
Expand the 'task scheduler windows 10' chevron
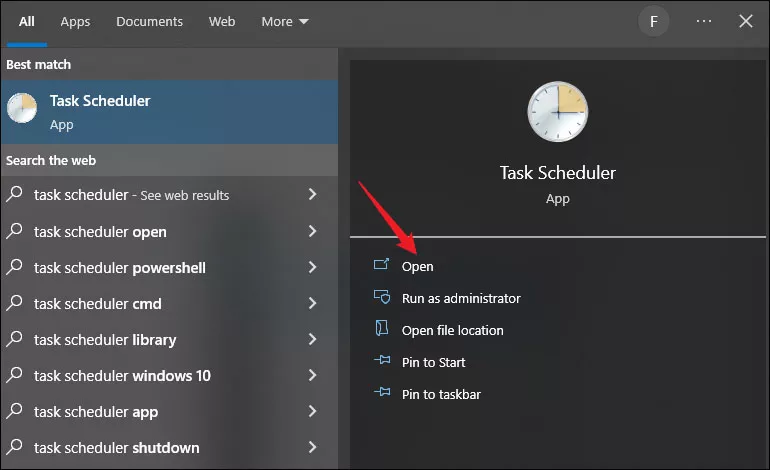click(x=312, y=375)
